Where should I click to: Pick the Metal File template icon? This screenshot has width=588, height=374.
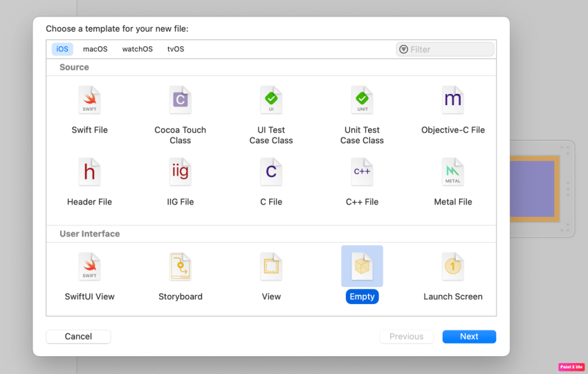coord(453,171)
